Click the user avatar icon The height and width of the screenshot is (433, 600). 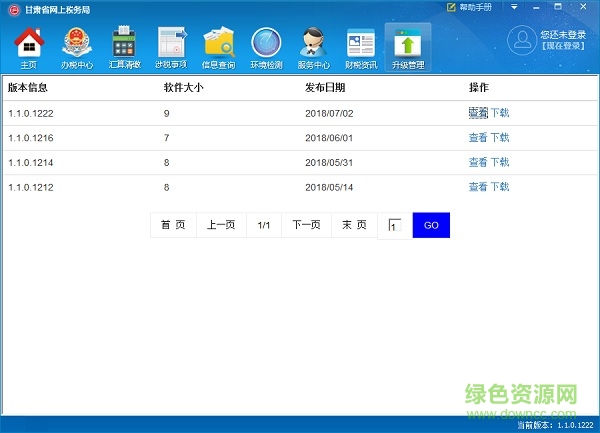click(x=521, y=40)
